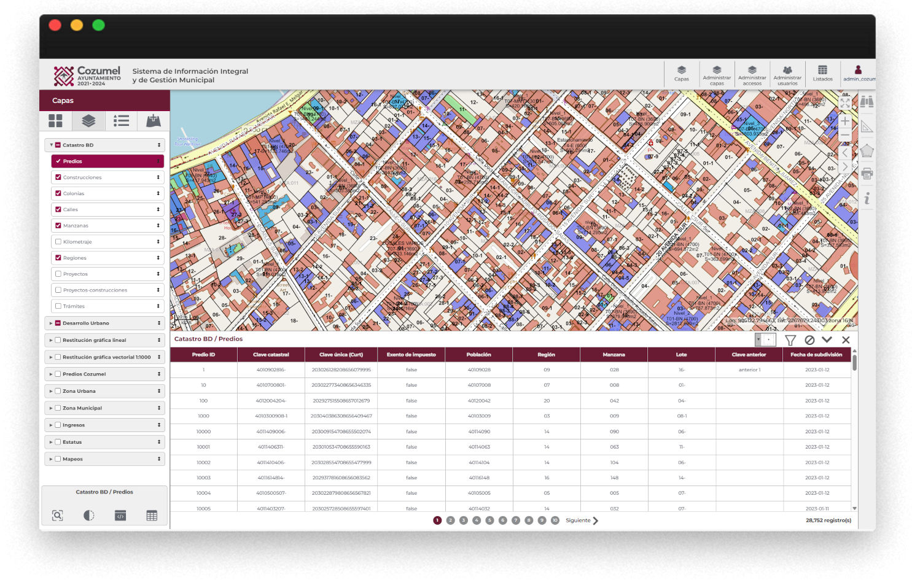Viewport: 912px width, 588px height.
Task: Click the funnel filter icon
Action: click(790, 340)
